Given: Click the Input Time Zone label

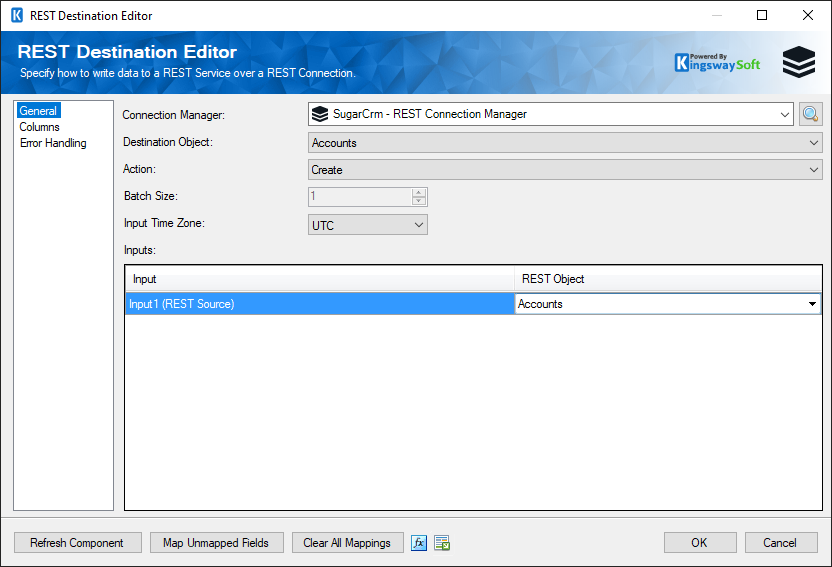Looking at the screenshot, I should tap(164, 223).
